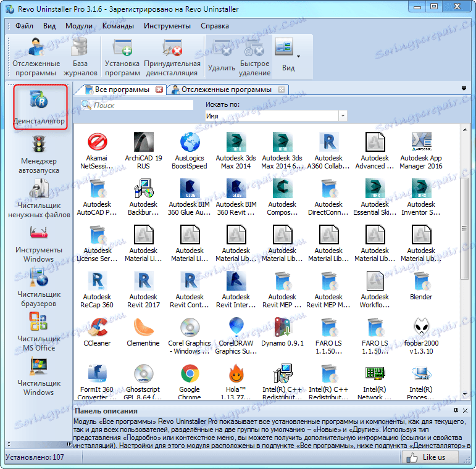The image size is (476, 469).
Task: Open the tab list dropdown arrow
Action: click(x=464, y=89)
